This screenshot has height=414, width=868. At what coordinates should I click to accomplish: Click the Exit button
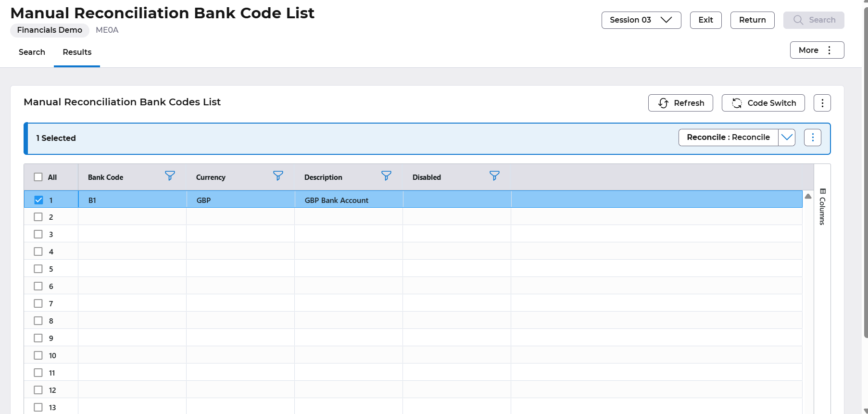tap(705, 20)
